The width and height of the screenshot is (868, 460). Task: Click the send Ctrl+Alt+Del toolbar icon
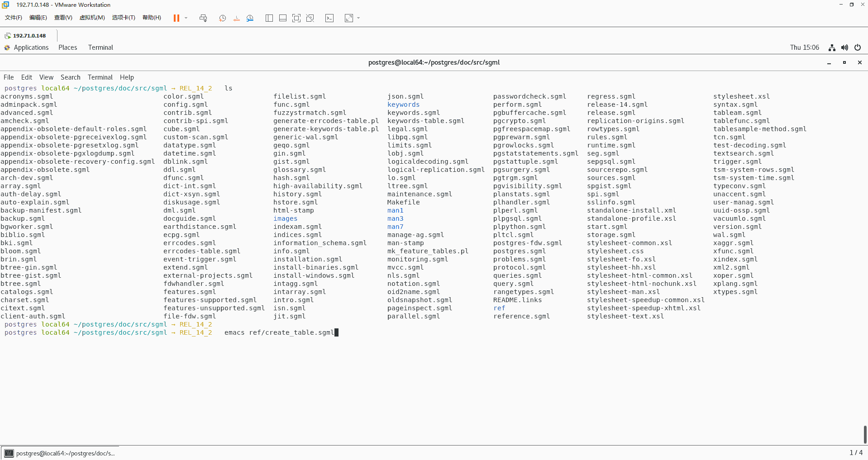(203, 18)
